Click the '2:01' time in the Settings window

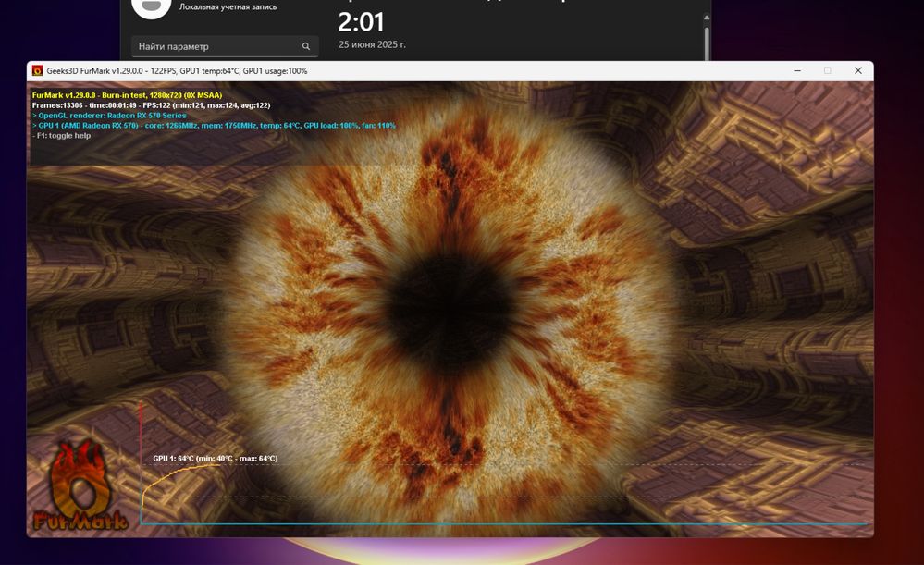(x=361, y=22)
